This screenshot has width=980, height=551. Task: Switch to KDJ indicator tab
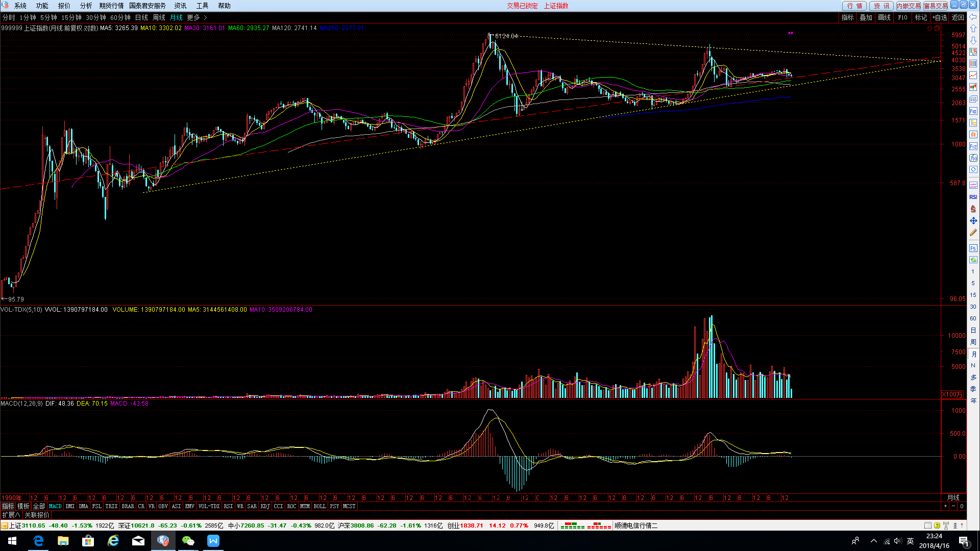tap(265, 506)
